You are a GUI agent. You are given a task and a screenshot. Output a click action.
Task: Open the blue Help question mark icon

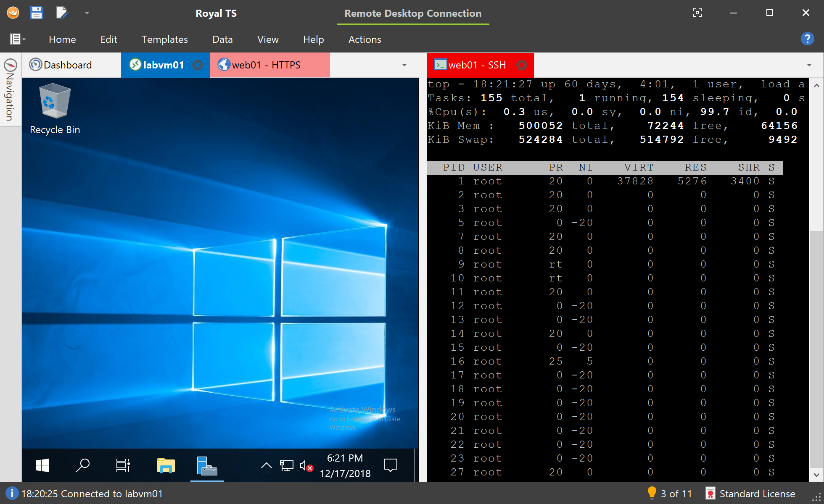pyautogui.click(x=807, y=39)
